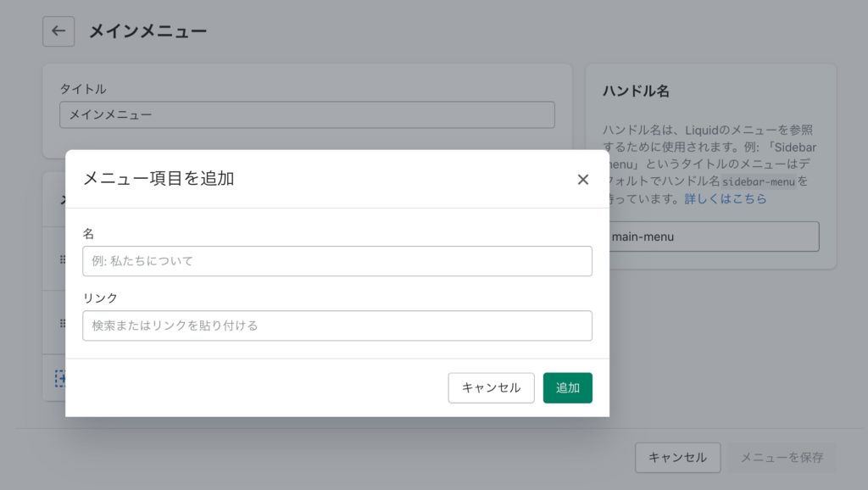Open the 詳しくはこちら link
The image size is (868, 490).
coord(725,198)
